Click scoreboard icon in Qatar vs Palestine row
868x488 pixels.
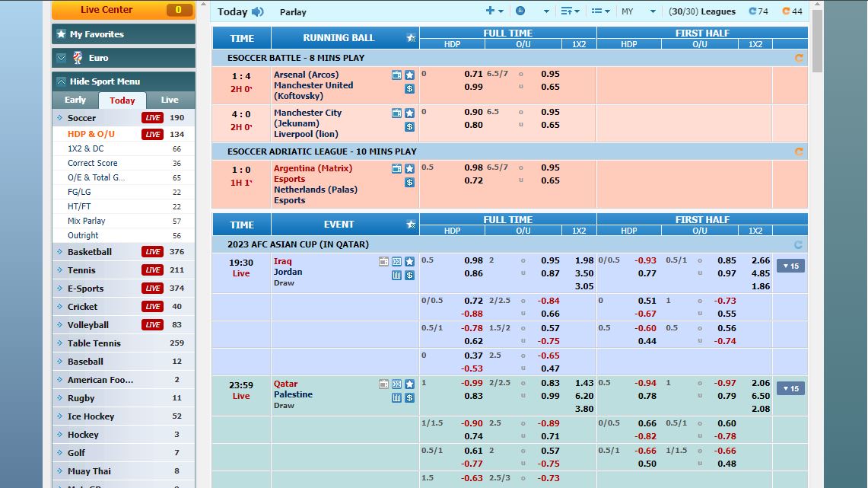pyautogui.click(x=396, y=384)
